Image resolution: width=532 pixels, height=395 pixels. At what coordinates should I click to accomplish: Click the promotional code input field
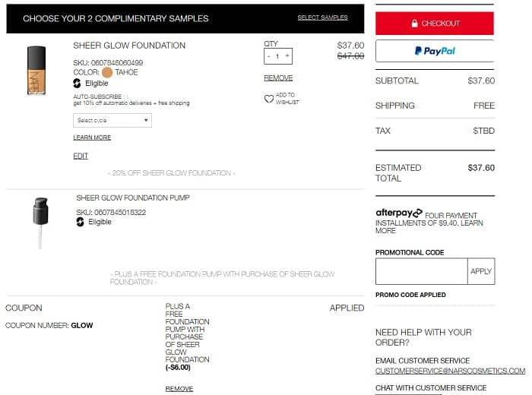tap(421, 271)
